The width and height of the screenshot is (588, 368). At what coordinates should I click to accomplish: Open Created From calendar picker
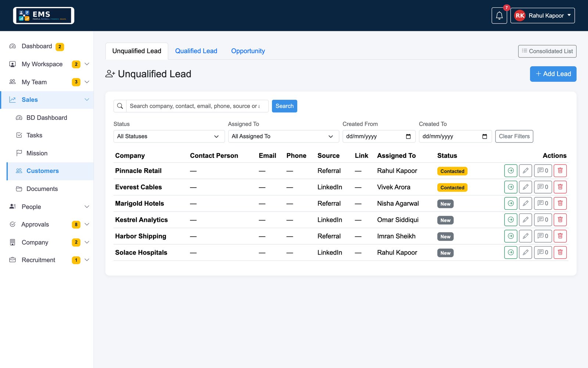408,137
